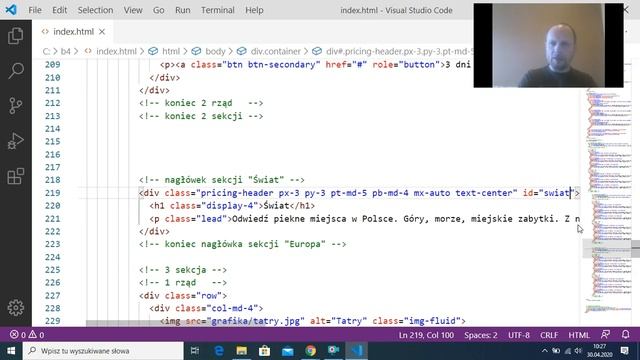Click line number 219

[53, 193]
